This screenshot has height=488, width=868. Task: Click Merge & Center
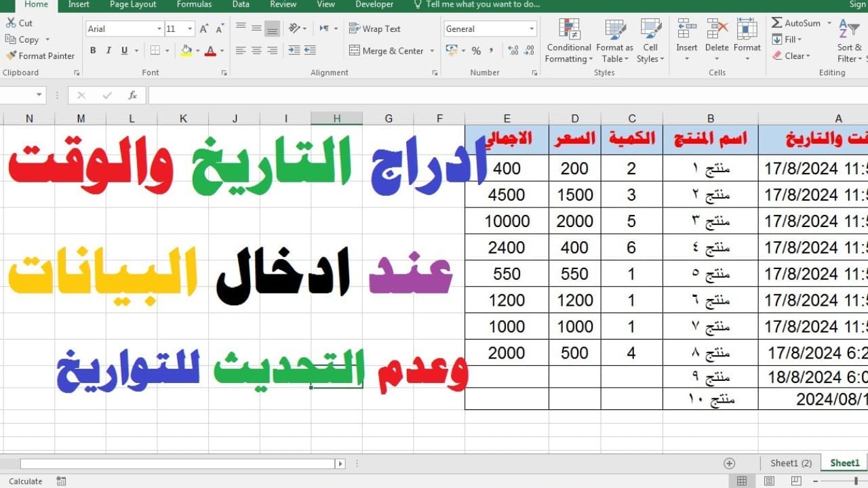pos(387,50)
